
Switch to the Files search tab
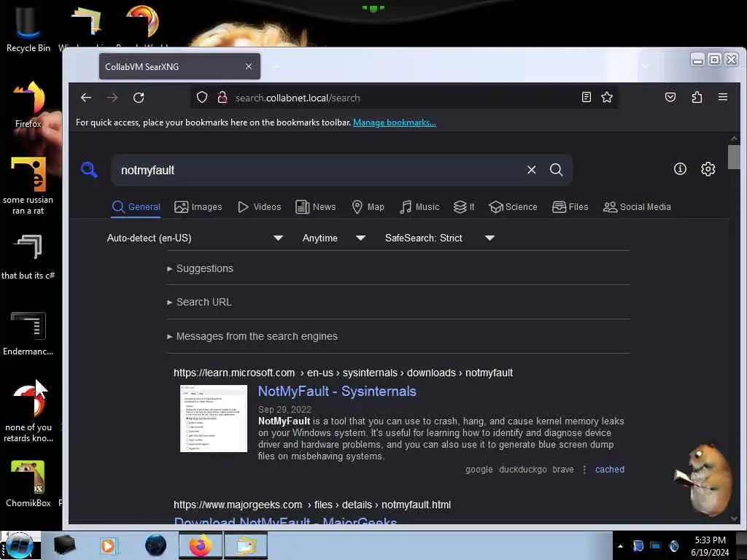click(570, 206)
